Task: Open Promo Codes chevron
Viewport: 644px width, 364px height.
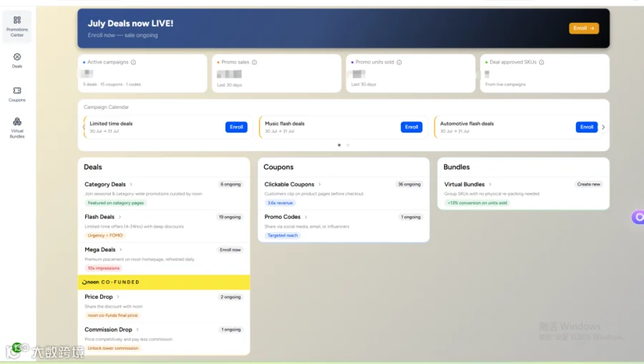Action: pos(306,217)
